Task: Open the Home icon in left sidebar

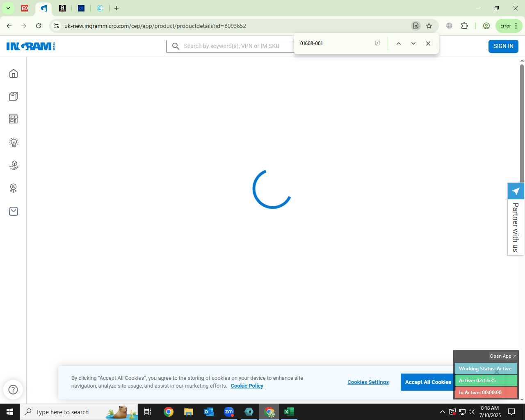Action: [14, 73]
